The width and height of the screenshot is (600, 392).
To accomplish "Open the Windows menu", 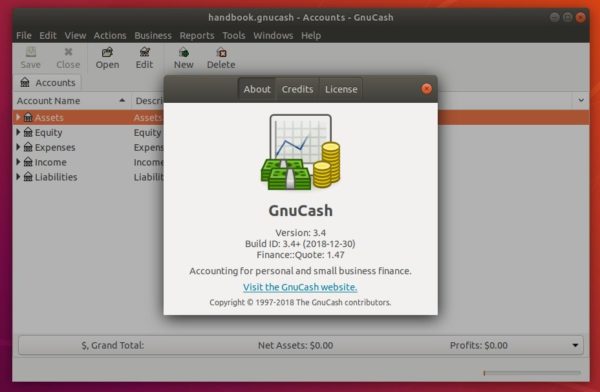I will pos(273,36).
